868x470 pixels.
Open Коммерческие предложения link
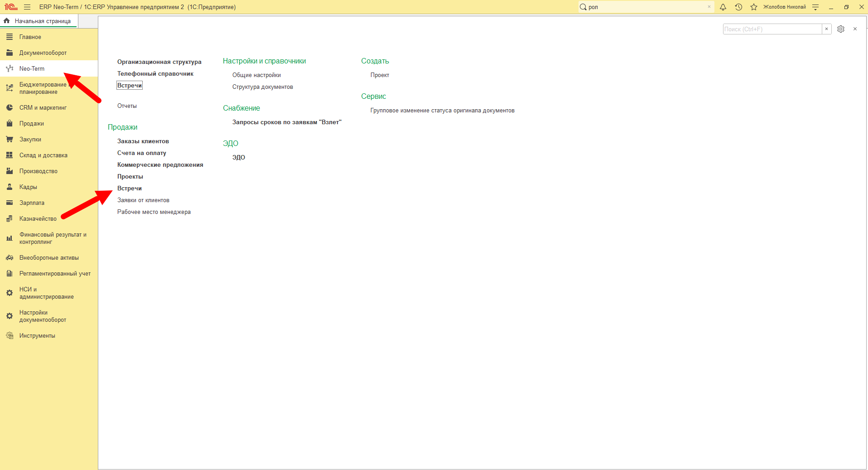160,165
